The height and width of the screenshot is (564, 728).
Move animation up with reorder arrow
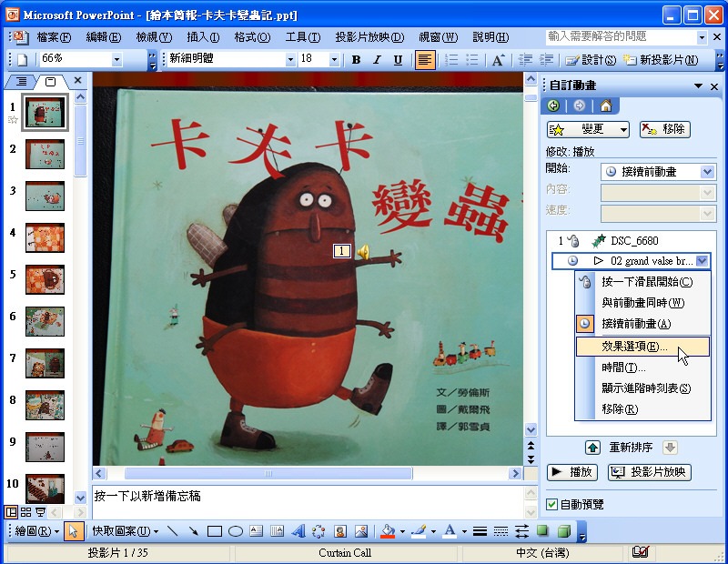tap(592, 448)
